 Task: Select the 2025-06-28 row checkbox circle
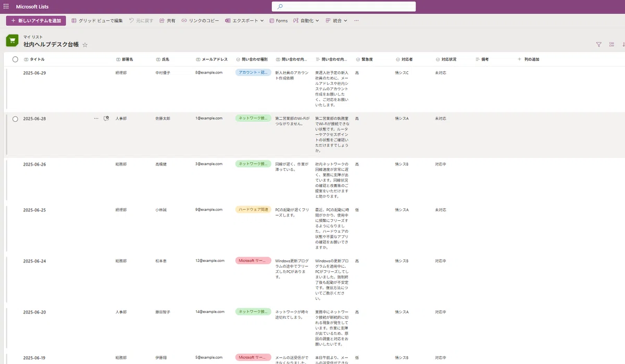15,119
